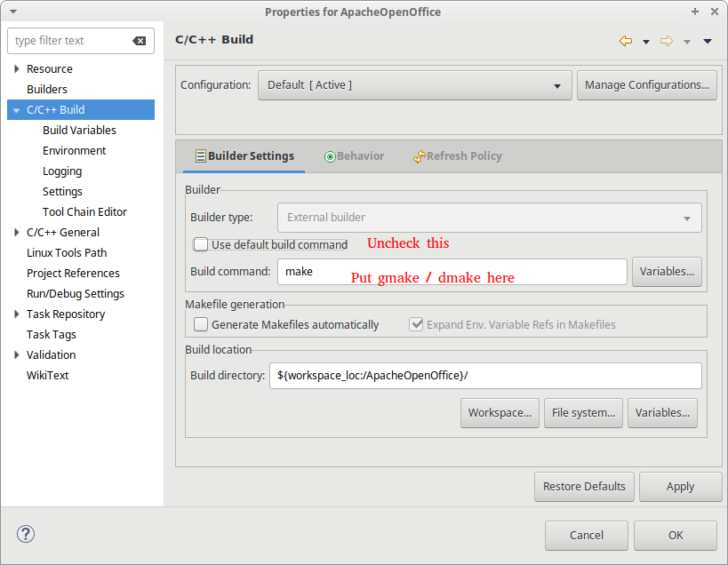Screen dimensions: 728x565
Task: Expand the Resource tree node
Action: pyautogui.click(x=17, y=69)
